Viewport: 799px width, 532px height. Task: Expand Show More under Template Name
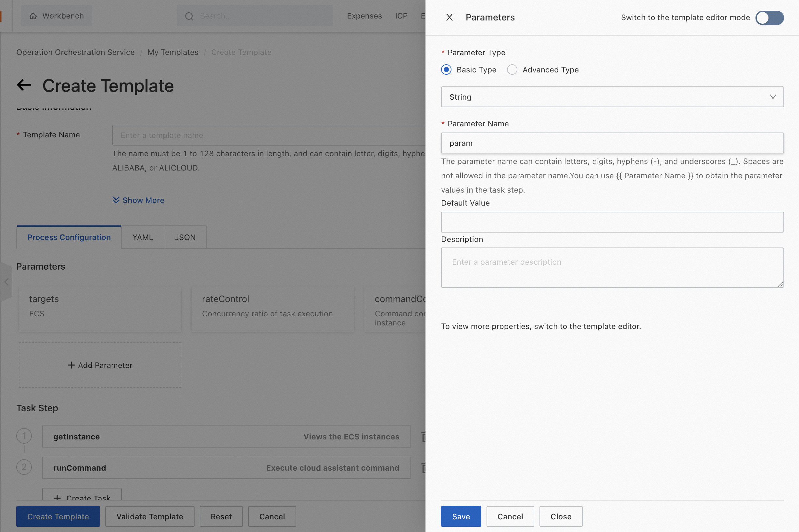click(138, 200)
